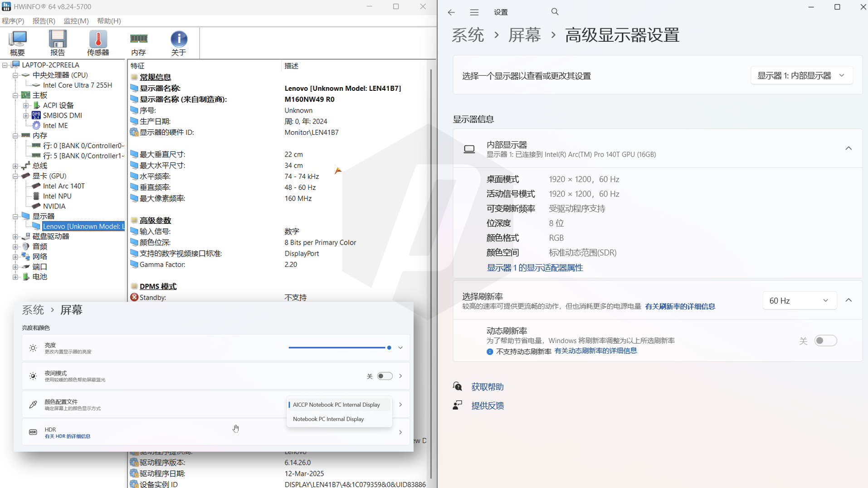The width and height of the screenshot is (868, 488).
Task: Click the back arrow in Settings
Action: click(451, 12)
